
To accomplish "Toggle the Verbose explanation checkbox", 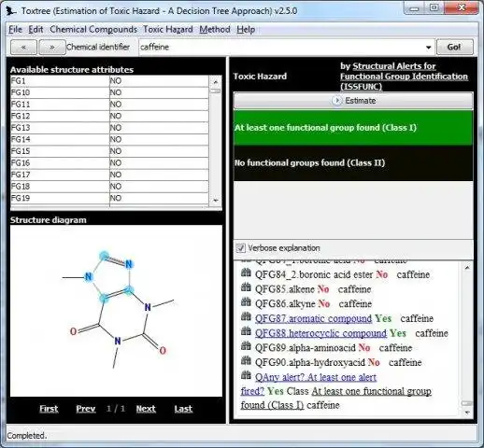I will coord(240,248).
